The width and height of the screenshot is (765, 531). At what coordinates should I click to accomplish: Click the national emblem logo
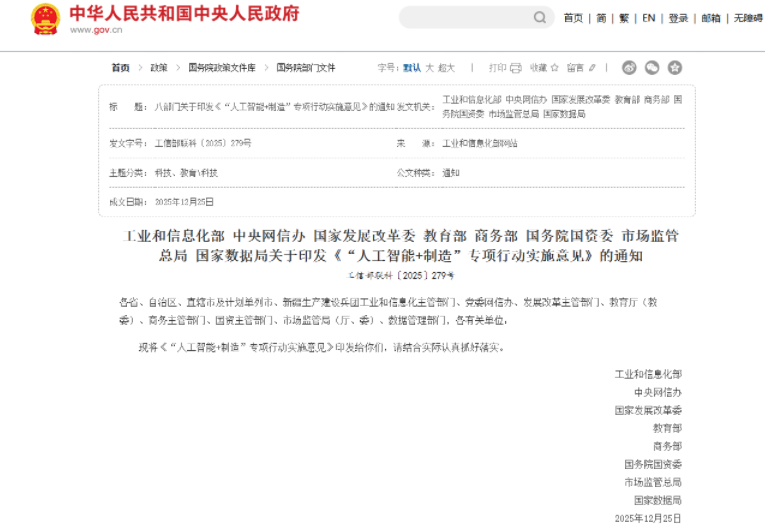pyautogui.click(x=46, y=18)
